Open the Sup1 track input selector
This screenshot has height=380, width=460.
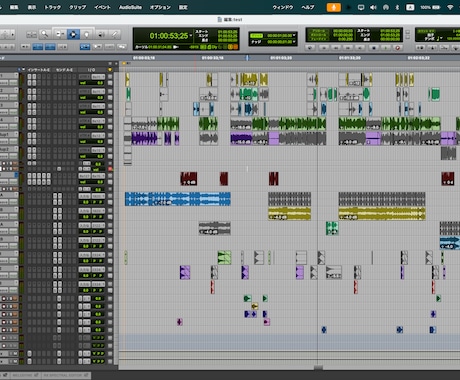coord(85,135)
